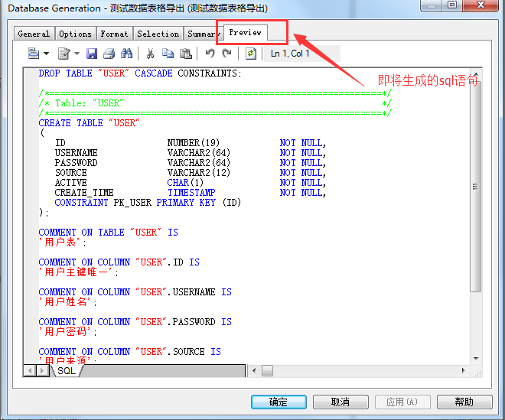Print the SQL preview

pos(109,54)
